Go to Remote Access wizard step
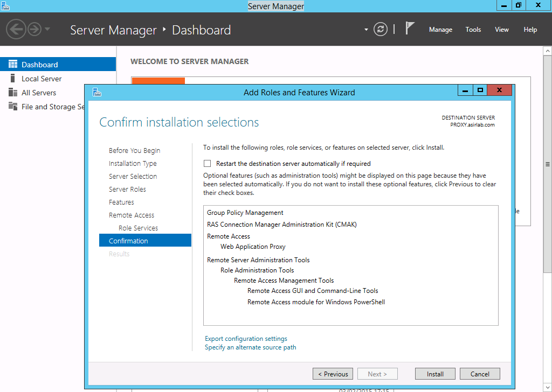This screenshot has width=552, height=392. pos(132,215)
